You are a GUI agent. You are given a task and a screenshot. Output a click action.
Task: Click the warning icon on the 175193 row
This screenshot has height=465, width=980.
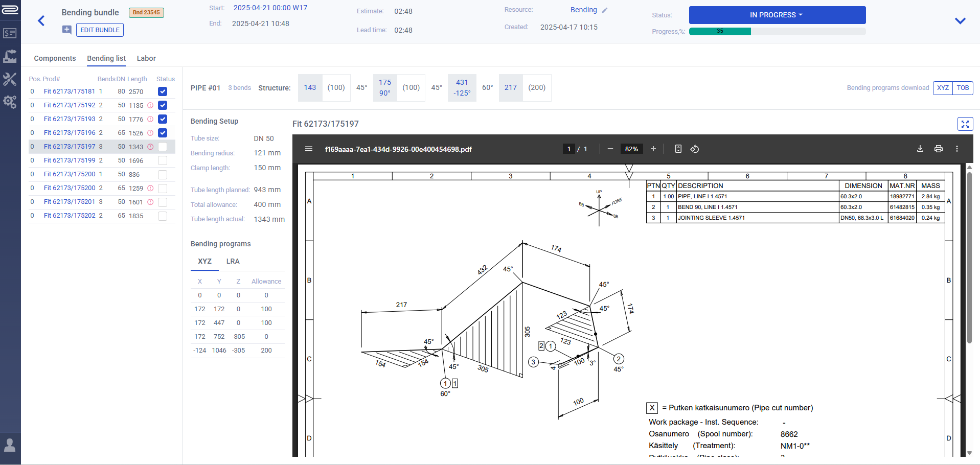coord(150,119)
